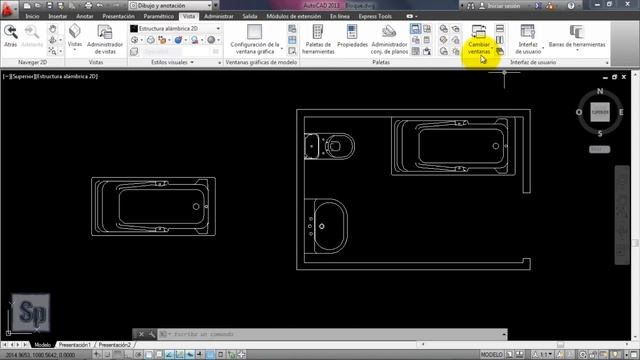
Task: Click the N direction on the ViewCube
Action: point(600,91)
